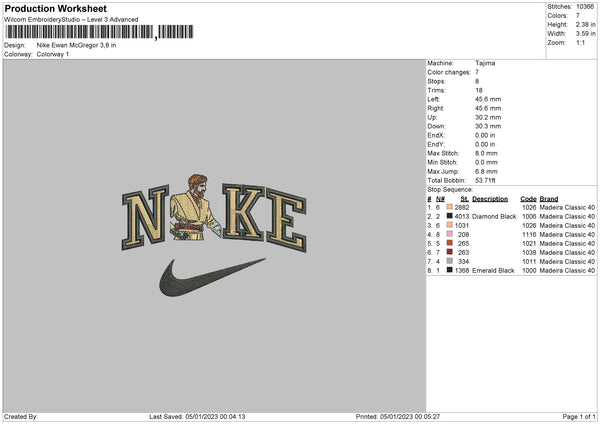Image resolution: width=600 pixels, height=424 pixels.
Task: Click the "Production Worksheet" title
Action: coord(55,8)
